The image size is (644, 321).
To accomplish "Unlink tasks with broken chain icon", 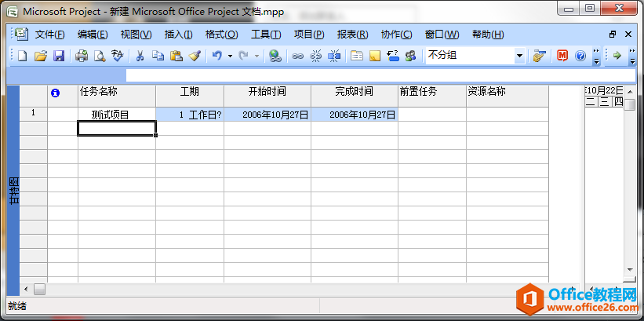I will (315, 56).
